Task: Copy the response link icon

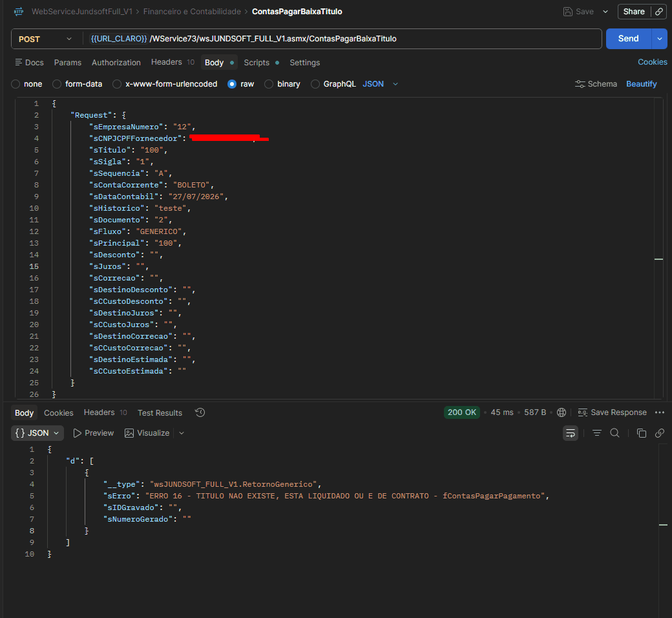Action: click(x=660, y=433)
